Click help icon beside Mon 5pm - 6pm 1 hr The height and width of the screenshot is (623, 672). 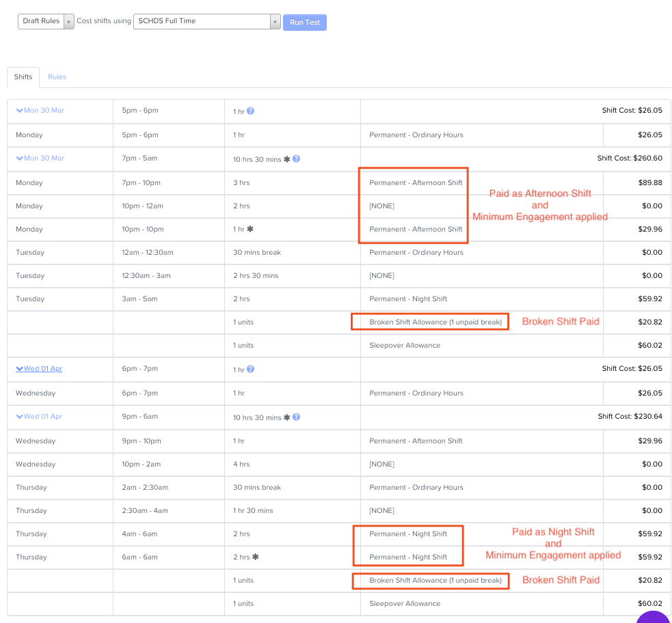(x=251, y=111)
